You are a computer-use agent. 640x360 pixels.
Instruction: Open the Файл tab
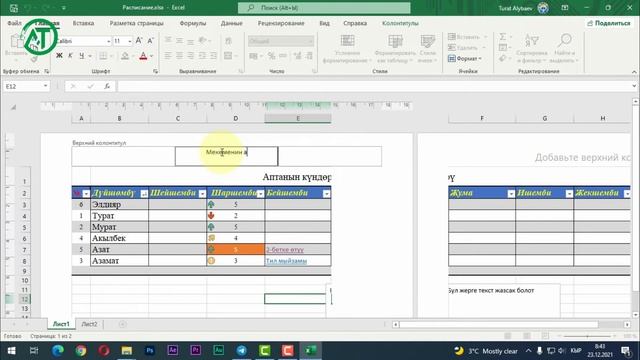tap(14, 23)
